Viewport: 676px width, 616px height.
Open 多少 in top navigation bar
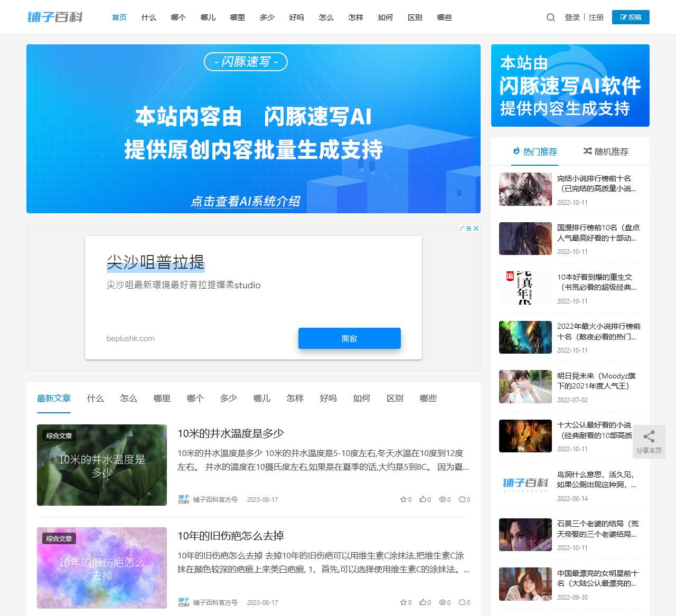click(267, 17)
